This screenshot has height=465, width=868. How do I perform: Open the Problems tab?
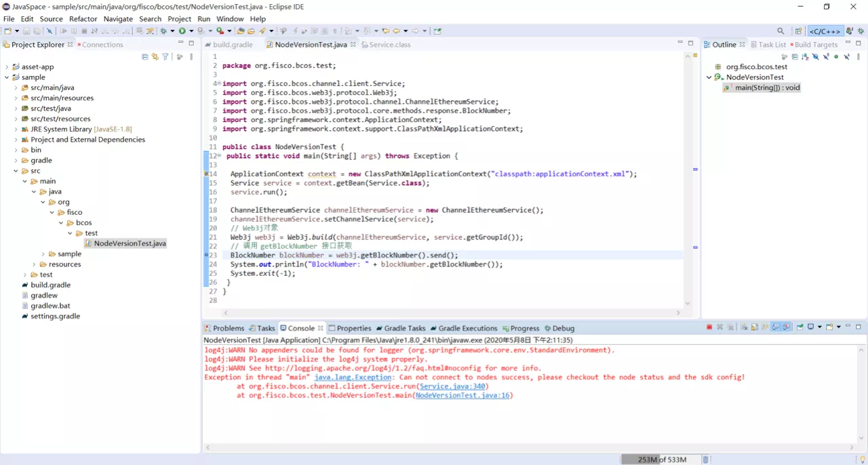click(224, 328)
